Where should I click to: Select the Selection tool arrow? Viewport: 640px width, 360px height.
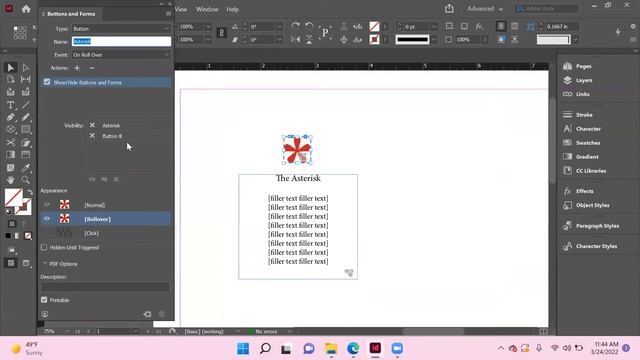click(11, 67)
